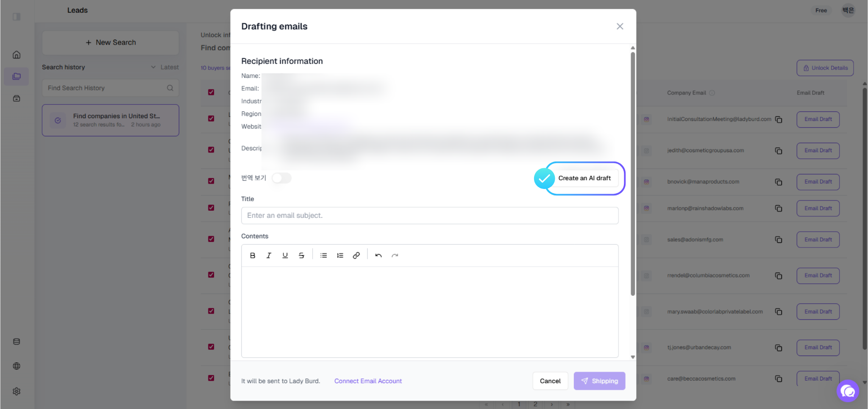
Task: Uncheck the first lead row checkbox
Action: [211, 119]
